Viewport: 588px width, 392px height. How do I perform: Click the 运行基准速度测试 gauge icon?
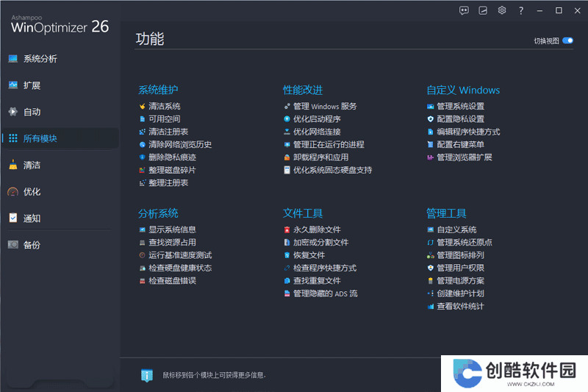coord(142,255)
